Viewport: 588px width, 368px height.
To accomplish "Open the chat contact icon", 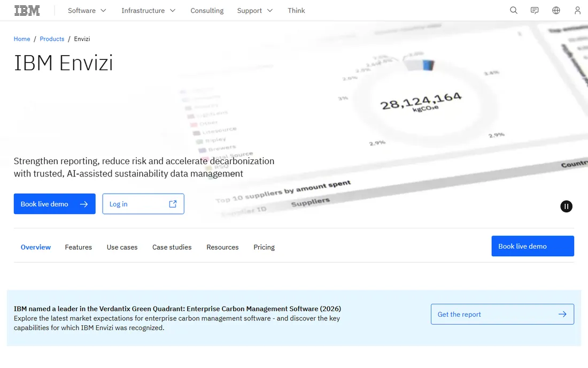I will pos(535,11).
